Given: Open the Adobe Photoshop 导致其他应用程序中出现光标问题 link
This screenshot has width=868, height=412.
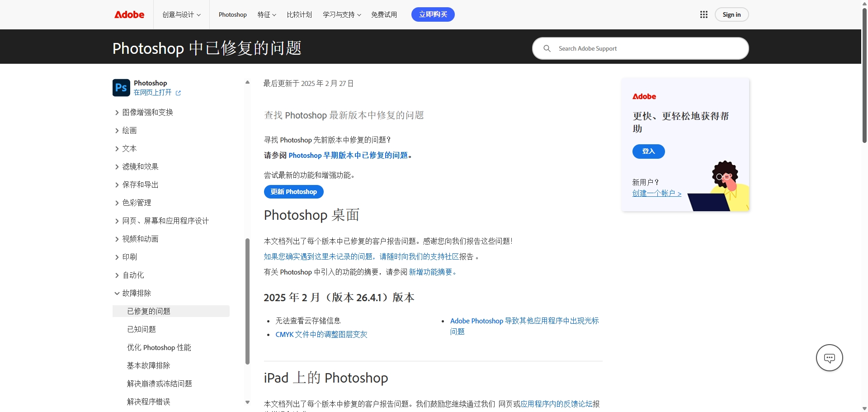Looking at the screenshot, I should (x=524, y=326).
